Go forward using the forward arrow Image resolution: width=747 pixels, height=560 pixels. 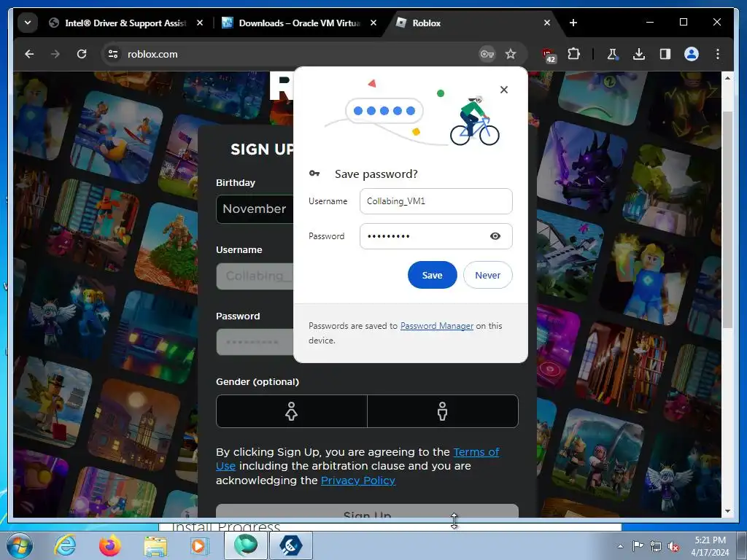click(x=55, y=54)
